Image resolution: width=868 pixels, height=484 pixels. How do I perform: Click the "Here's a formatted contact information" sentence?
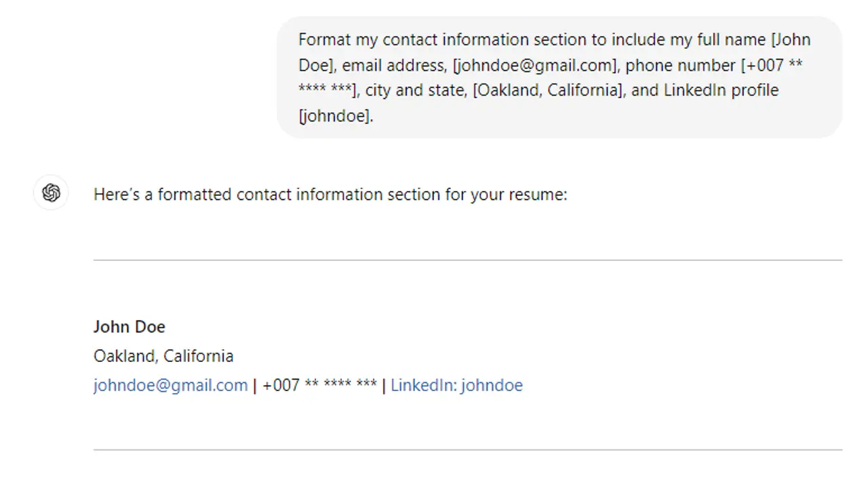point(330,195)
